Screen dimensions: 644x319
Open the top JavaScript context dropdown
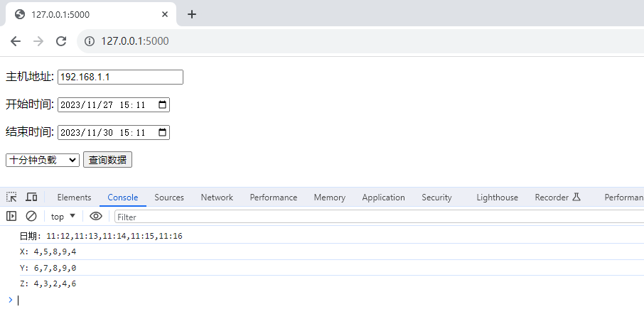point(63,217)
